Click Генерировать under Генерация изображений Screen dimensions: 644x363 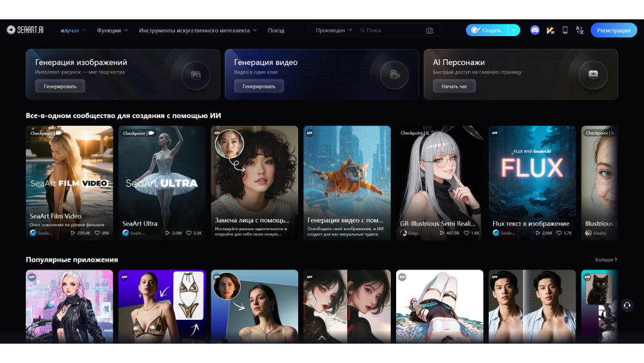[60, 86]
